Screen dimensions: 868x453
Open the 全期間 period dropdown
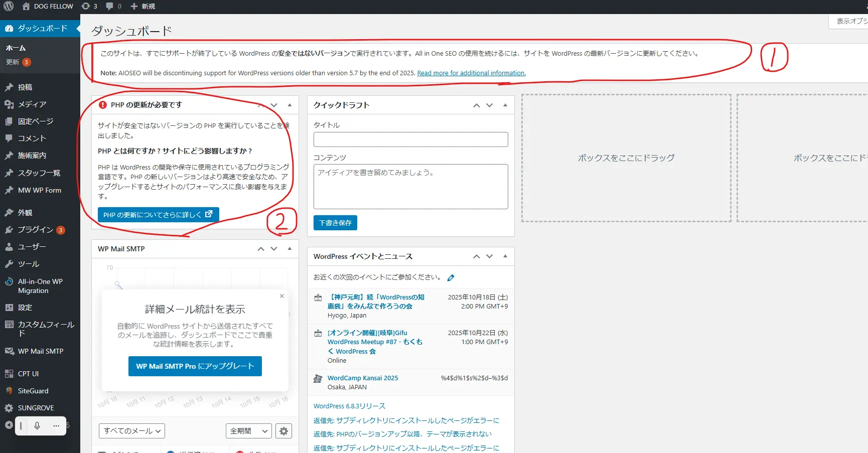click(248, 431)
